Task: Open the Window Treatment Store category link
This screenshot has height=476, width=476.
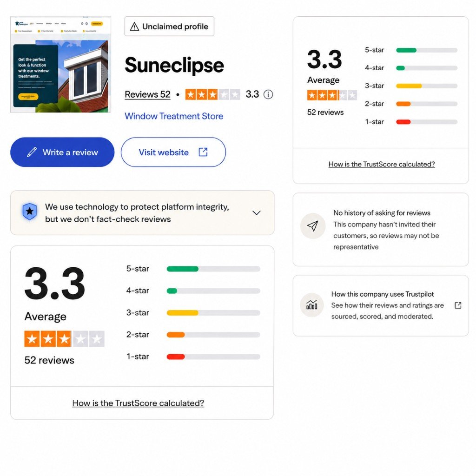Action: pyautogui.click(x=174, y=116)
